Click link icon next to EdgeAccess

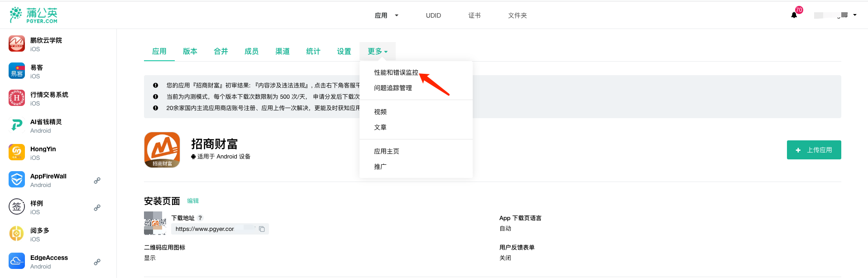[x=97, y=262]
